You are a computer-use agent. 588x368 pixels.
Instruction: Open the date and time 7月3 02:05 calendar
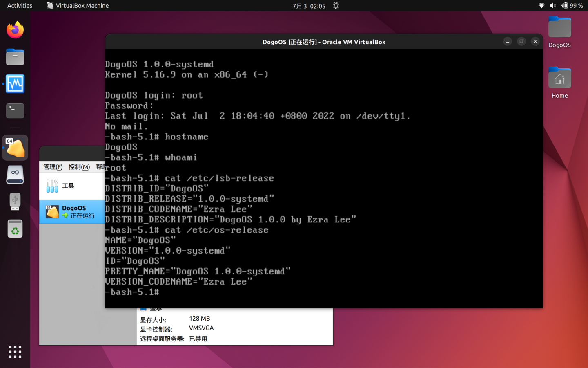[309, 6]
